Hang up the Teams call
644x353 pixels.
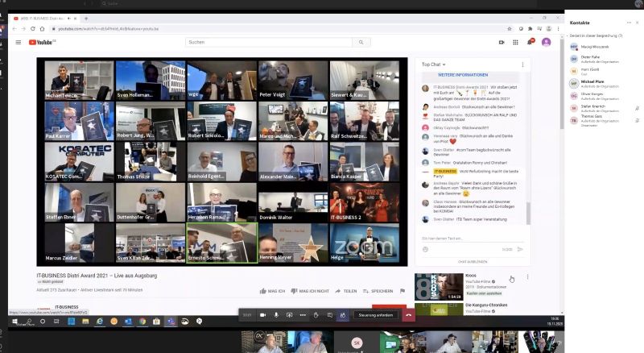pyautogui.click(x=408, y=315)
